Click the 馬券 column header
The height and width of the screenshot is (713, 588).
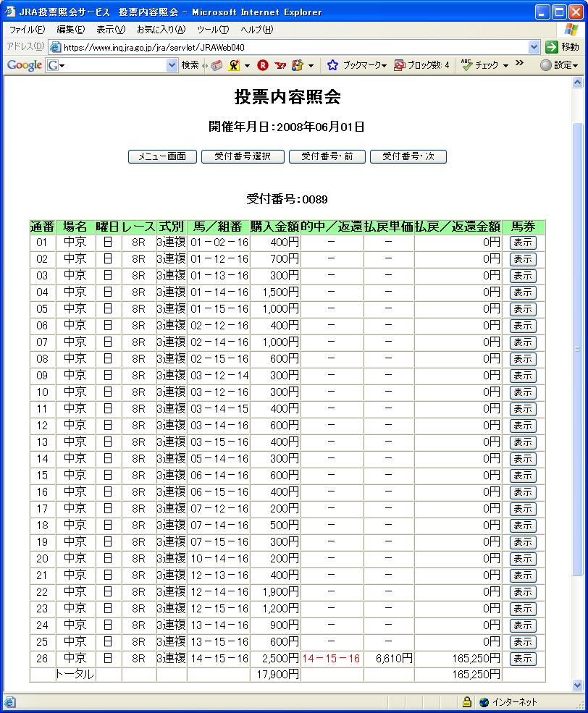523,227
